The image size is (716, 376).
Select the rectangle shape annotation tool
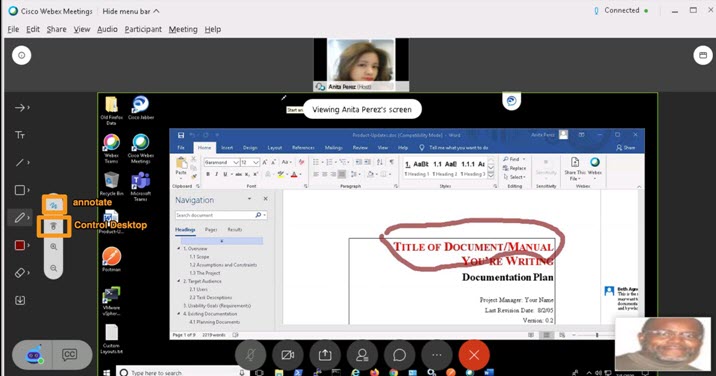click(x=19, y=190)
